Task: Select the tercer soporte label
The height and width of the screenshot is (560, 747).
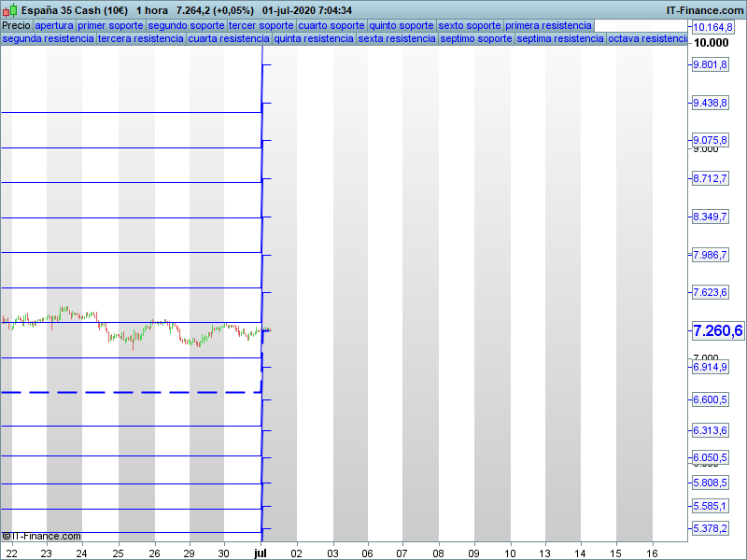Action: coord(261,25)
